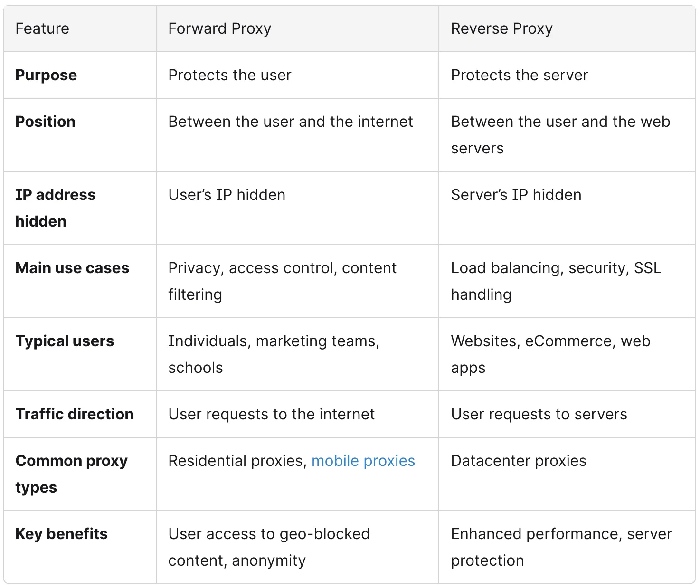
Task: Click "Individuals, marketing teams, schools" cell
Action: (274, 354)
